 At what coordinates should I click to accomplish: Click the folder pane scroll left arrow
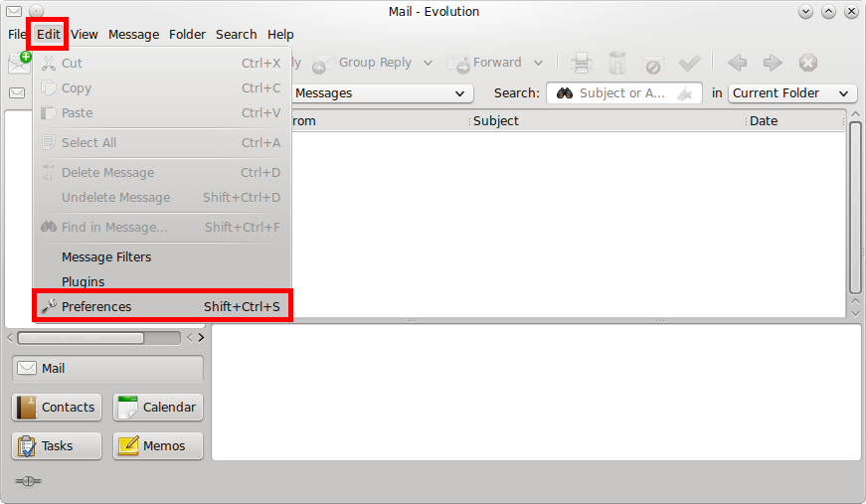[x=9, y=338]
